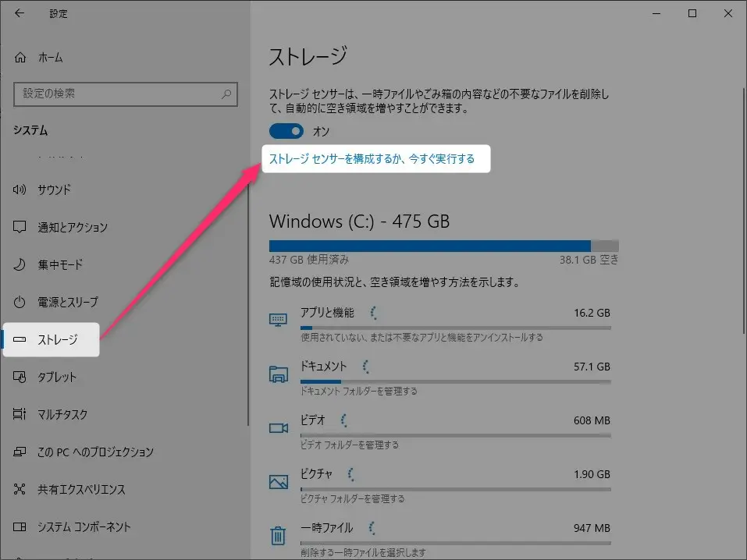The image size is (747, 560).
Task: Click the サウンド speaker icon
Action: point(20,190)
